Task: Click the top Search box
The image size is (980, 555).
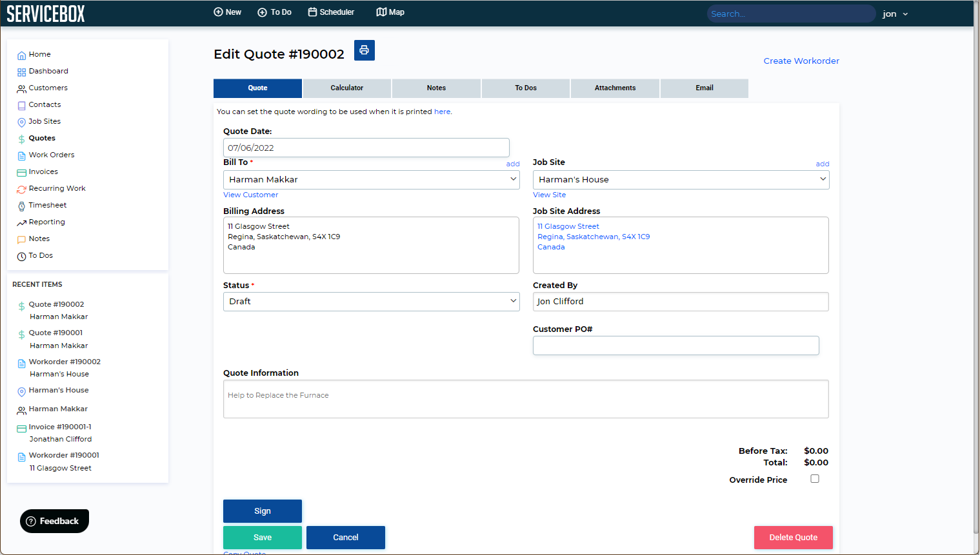Action: [x=791, y=14]
